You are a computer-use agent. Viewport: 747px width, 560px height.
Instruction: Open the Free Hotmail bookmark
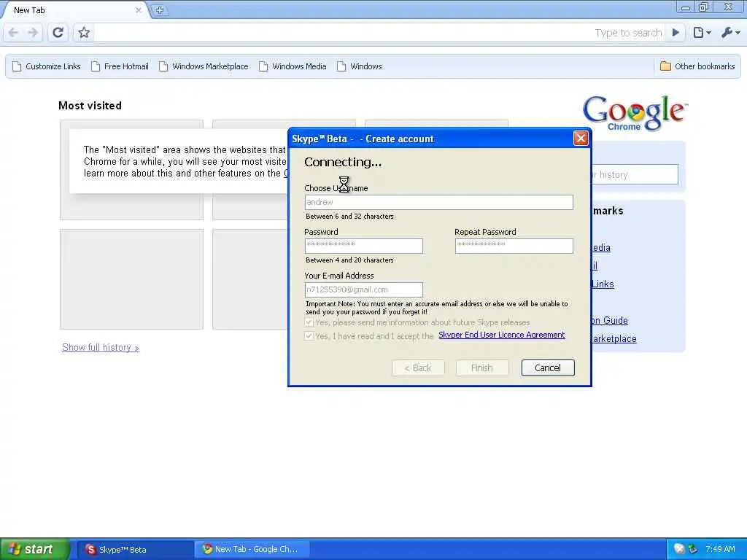tap(120, 66)
